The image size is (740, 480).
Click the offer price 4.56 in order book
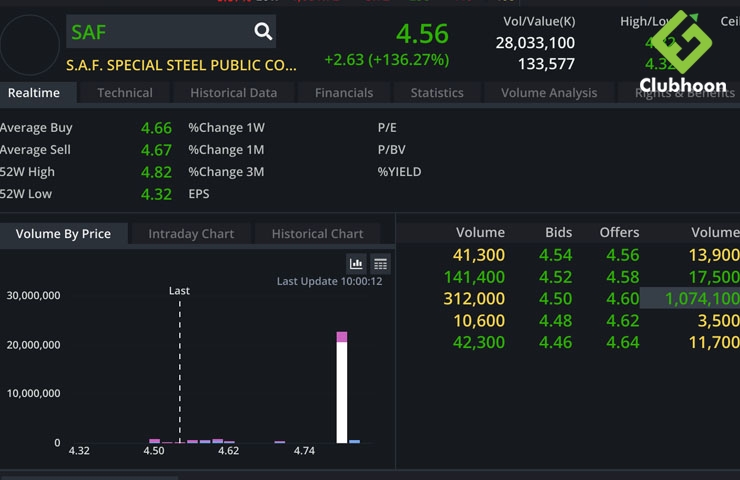(x=622, y=255)
